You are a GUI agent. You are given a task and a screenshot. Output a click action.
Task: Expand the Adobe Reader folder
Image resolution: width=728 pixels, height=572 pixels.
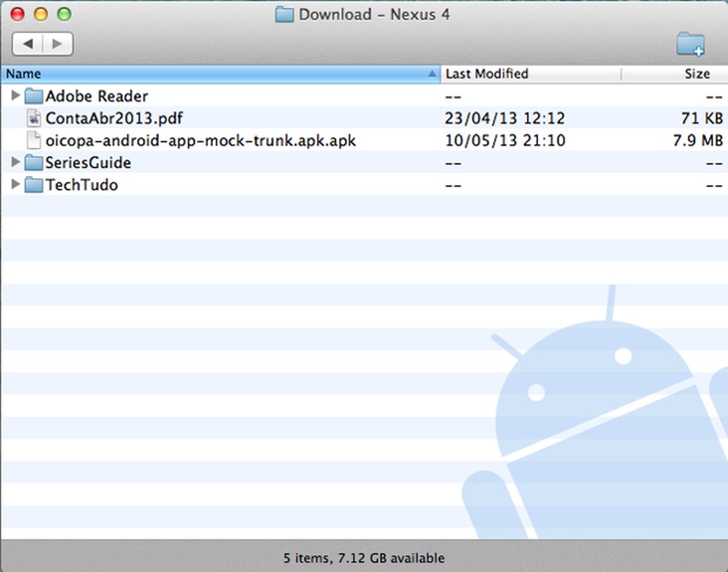click(x=16, y=95)
